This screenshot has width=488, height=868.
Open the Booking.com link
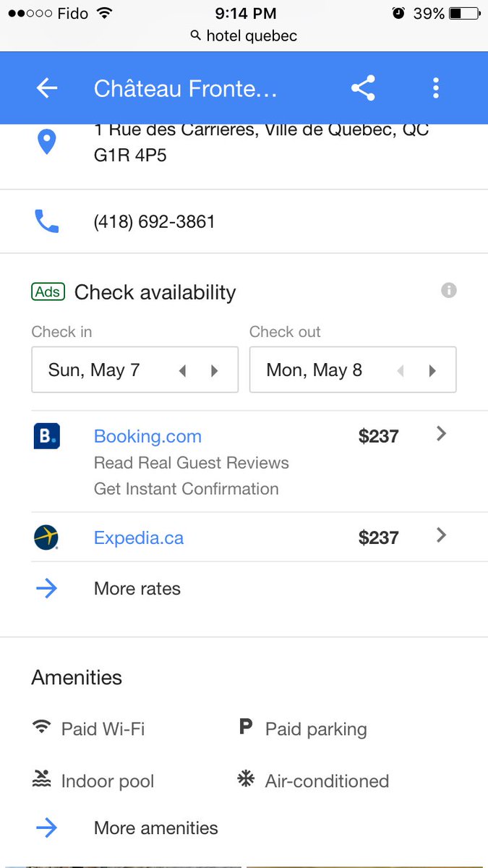click(x=147, y=436)
